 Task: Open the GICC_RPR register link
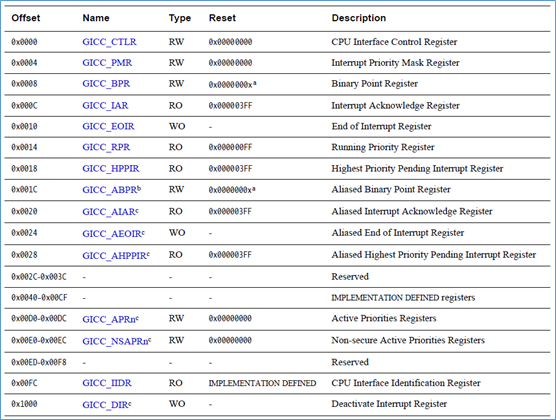pyautogui.click(x=106, y=147)
